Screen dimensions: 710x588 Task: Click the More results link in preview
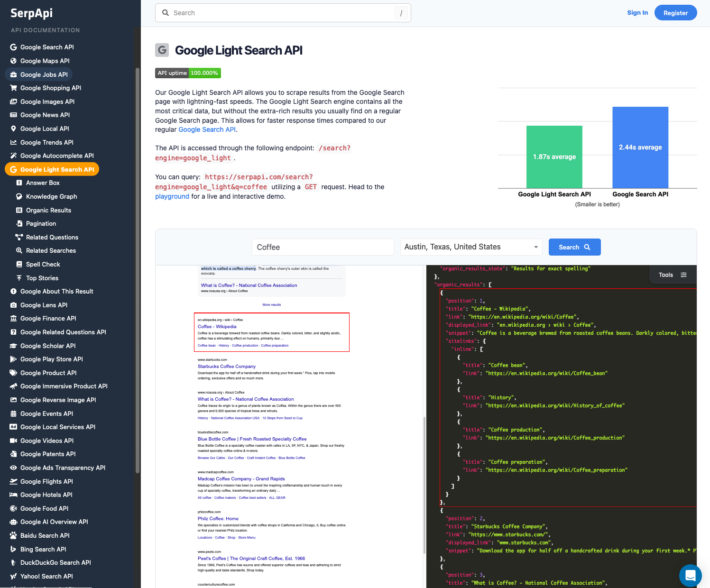tap(272, 304)
